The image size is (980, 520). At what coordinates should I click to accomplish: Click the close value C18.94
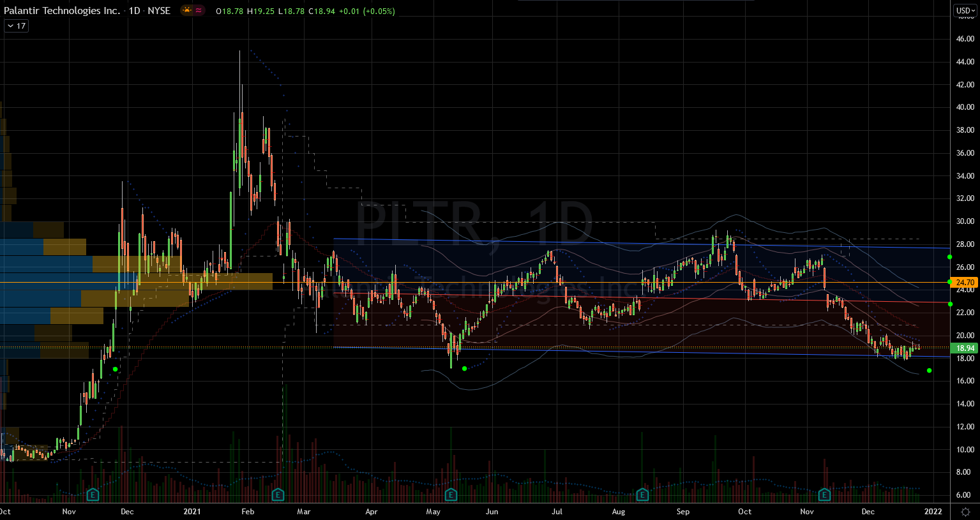321,11
